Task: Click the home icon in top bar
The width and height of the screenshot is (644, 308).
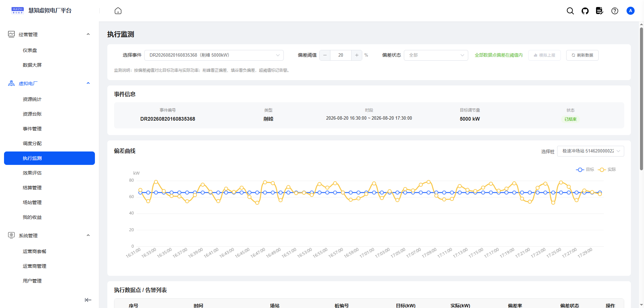Action: coord(118,11)
